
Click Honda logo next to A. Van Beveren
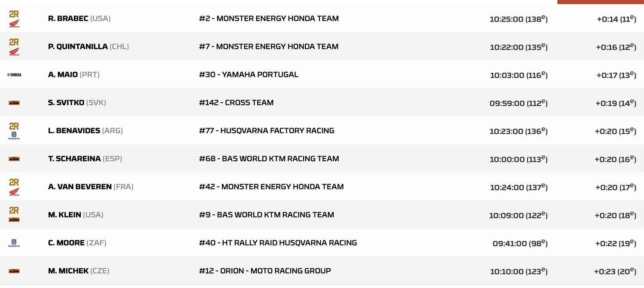(14, 192)
